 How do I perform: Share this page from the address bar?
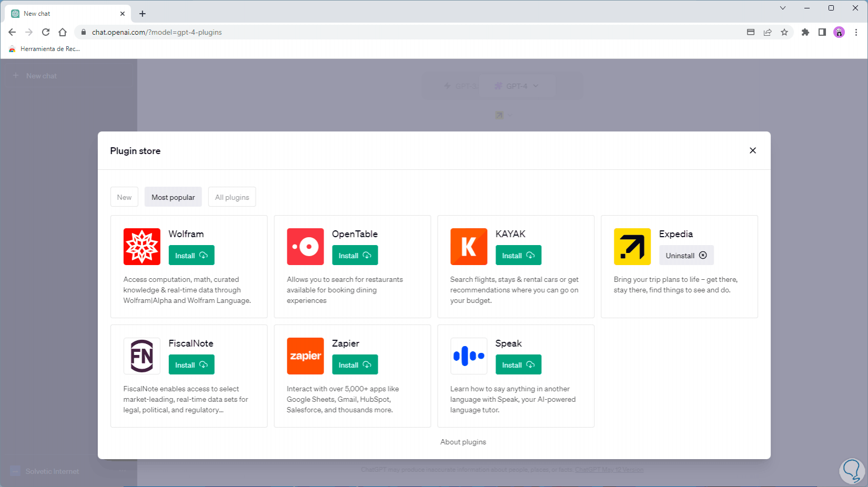[768, 32]
